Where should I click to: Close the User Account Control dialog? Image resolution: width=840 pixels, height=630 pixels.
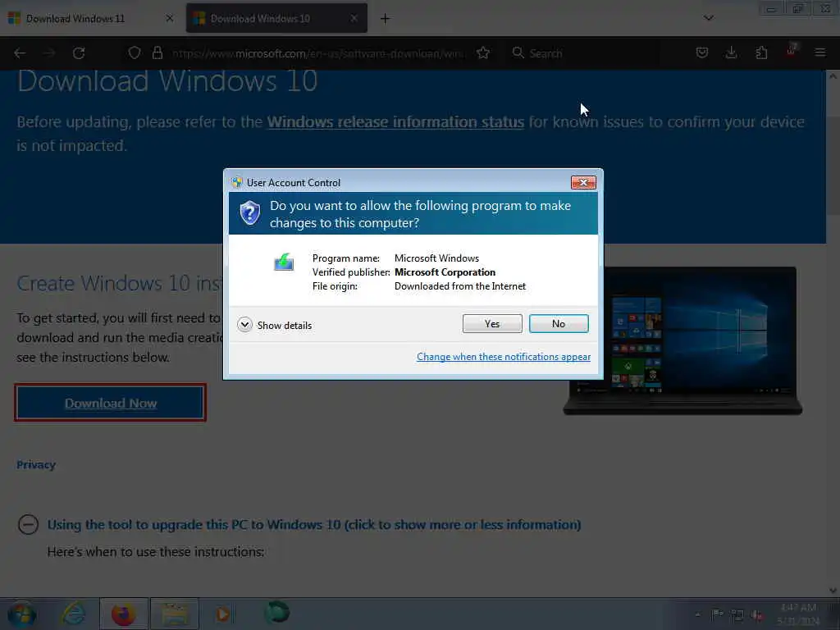[583, 183]
